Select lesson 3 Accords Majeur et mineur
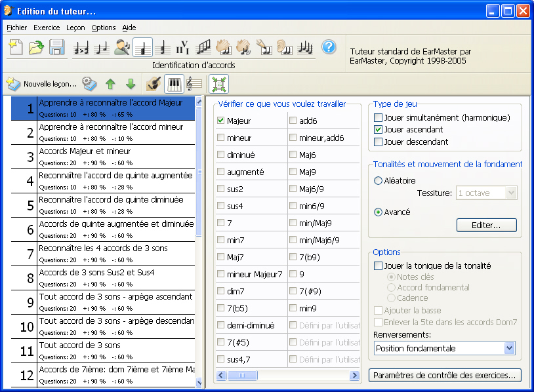Image resolution: width=534 pixels, height=392 pixels. [x=103, y=157]
